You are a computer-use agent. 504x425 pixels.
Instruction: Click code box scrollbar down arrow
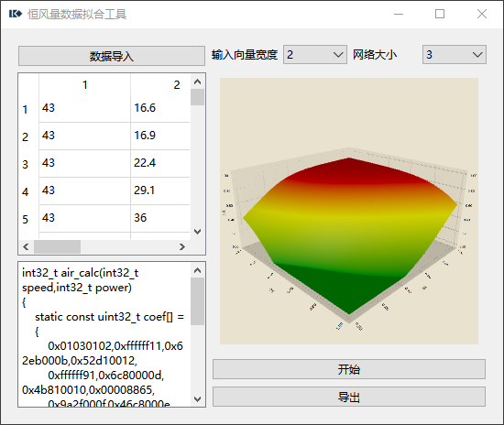coord(197,399)
